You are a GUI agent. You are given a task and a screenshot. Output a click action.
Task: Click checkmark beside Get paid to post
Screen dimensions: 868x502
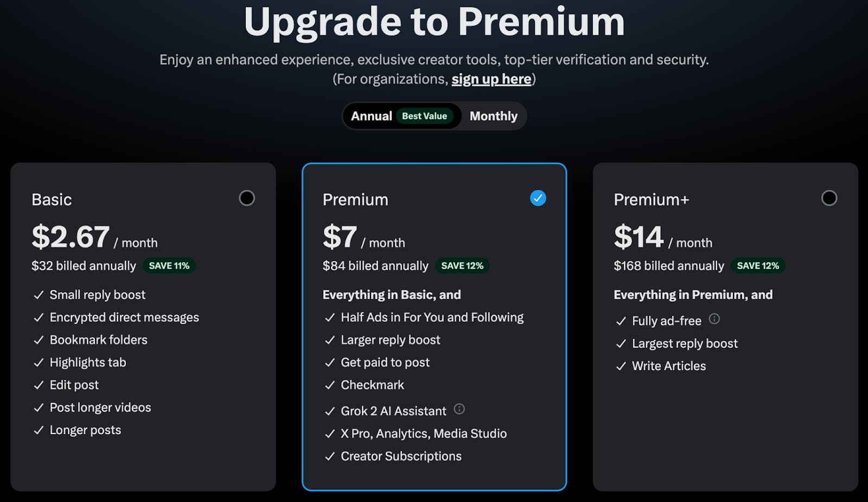pos(329,363)
